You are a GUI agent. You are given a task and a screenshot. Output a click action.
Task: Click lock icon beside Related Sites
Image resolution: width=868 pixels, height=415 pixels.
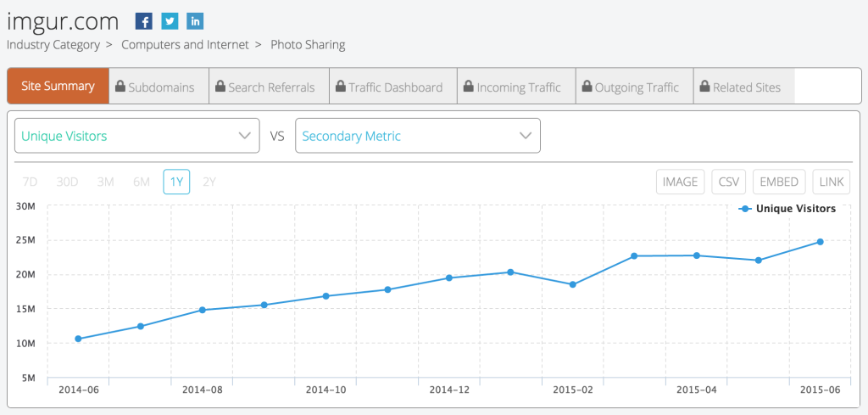point(704,87)
